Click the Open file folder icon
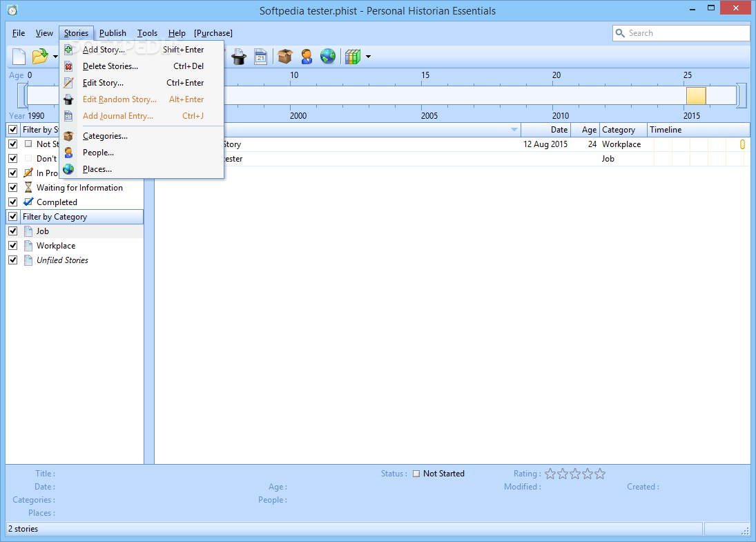This screenshot has width=756, height=542. (x=40, y=57)
